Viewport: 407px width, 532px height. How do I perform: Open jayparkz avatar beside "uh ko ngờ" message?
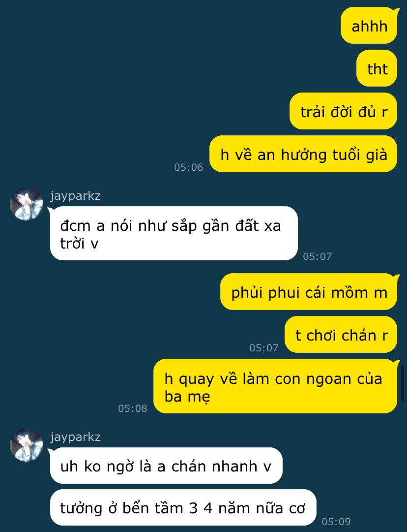point(27,445)
